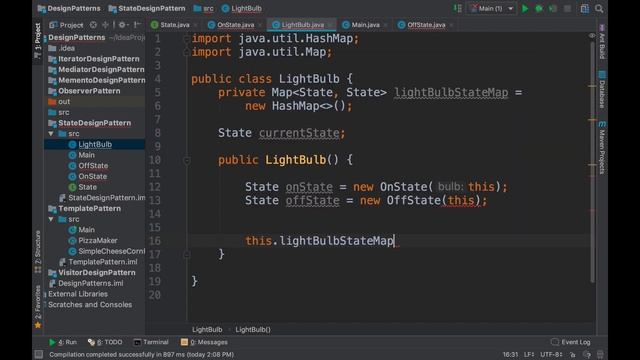The image size is (640, 360).
Task: Click the read-only lock icon in status bar
Action: (573, 354)
